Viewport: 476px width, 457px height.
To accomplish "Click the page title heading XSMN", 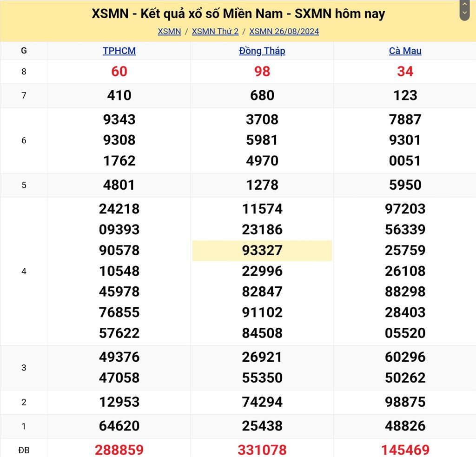I will 238,14.
